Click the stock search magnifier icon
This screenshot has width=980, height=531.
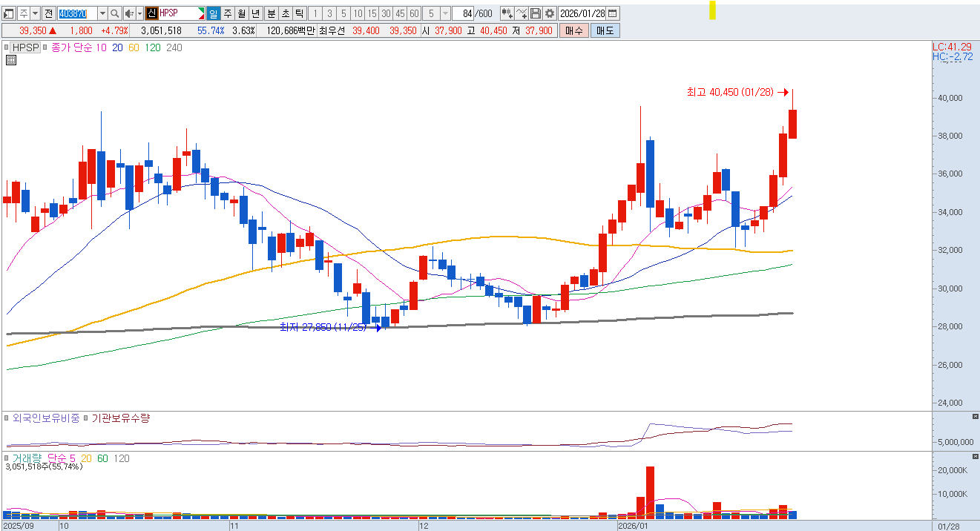(x=115, y=14)
